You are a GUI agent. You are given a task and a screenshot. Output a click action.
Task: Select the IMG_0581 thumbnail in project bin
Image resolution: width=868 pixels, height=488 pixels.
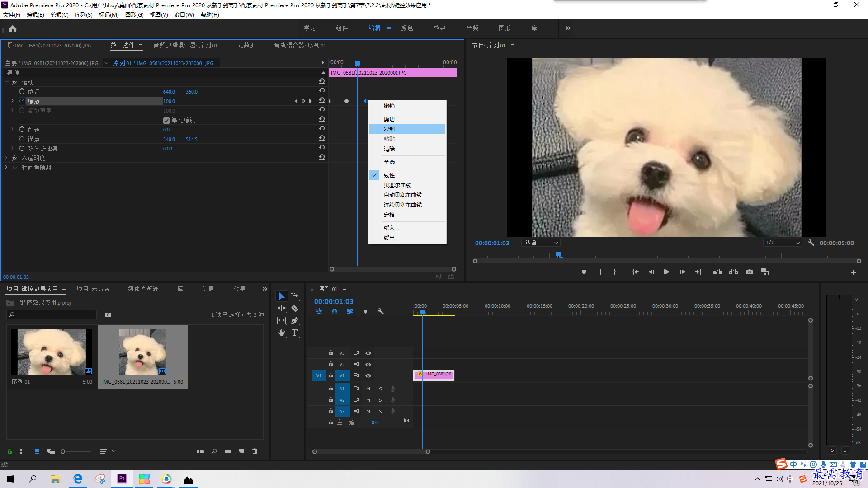point(142,352)
